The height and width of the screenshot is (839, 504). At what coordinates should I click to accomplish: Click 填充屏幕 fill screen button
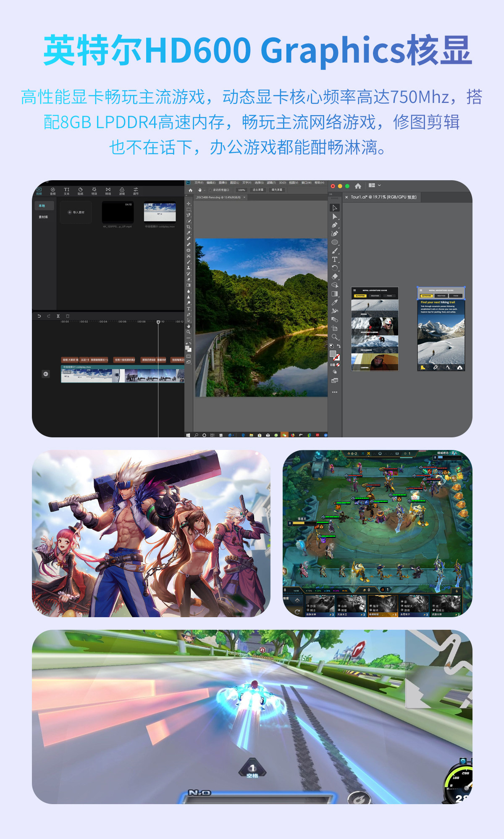pos(277,190)
